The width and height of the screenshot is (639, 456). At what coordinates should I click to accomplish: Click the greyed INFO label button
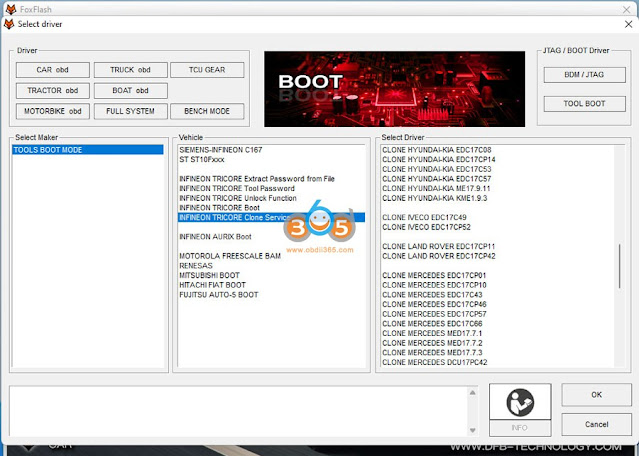[x=520, y=428]
